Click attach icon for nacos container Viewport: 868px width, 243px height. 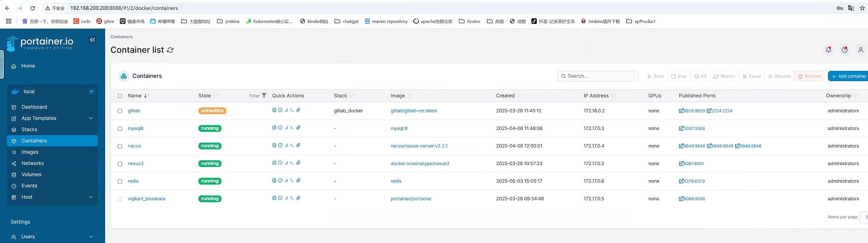298,145
